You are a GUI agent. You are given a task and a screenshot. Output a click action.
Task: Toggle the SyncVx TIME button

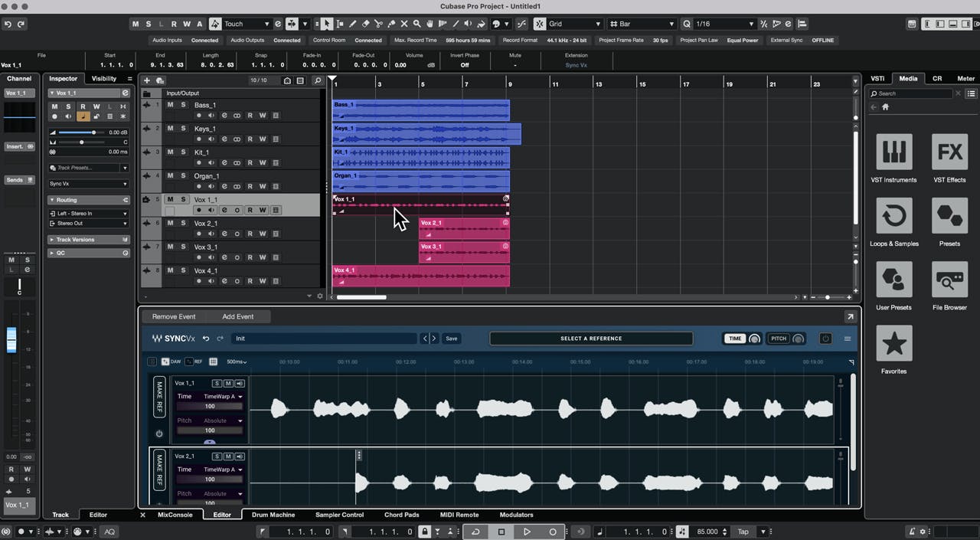[x=734, y=339]
